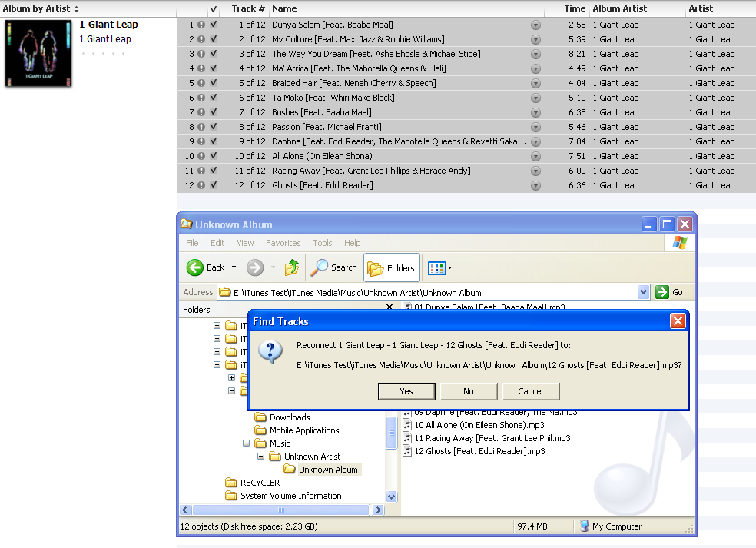The width and height of the screenshot is (756, 548).
Task: Click arrow icon beside Passion track
Action: [535, 128]
